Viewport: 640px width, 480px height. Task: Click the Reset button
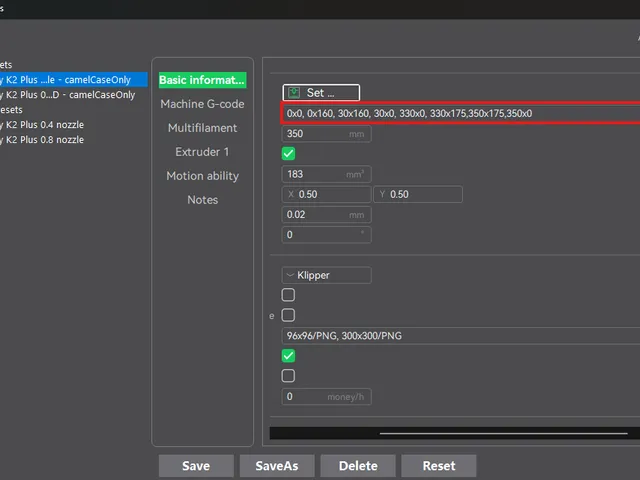[439, 466]
